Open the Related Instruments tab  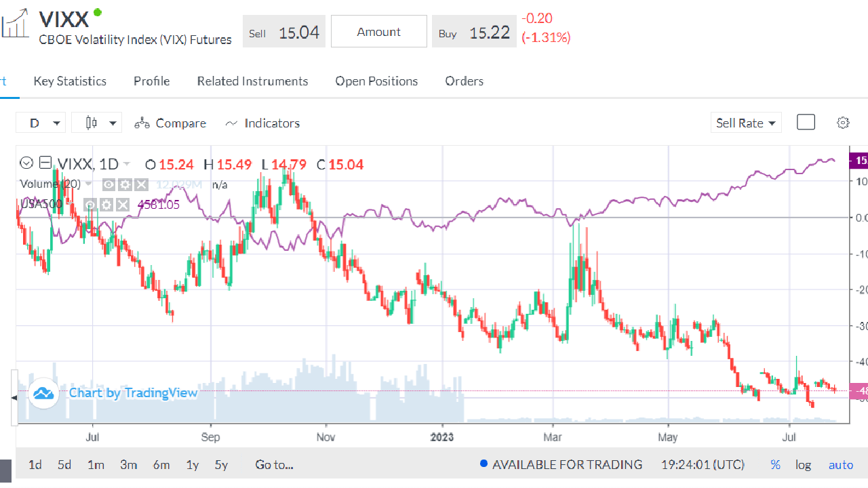click(x=252, y=81)
